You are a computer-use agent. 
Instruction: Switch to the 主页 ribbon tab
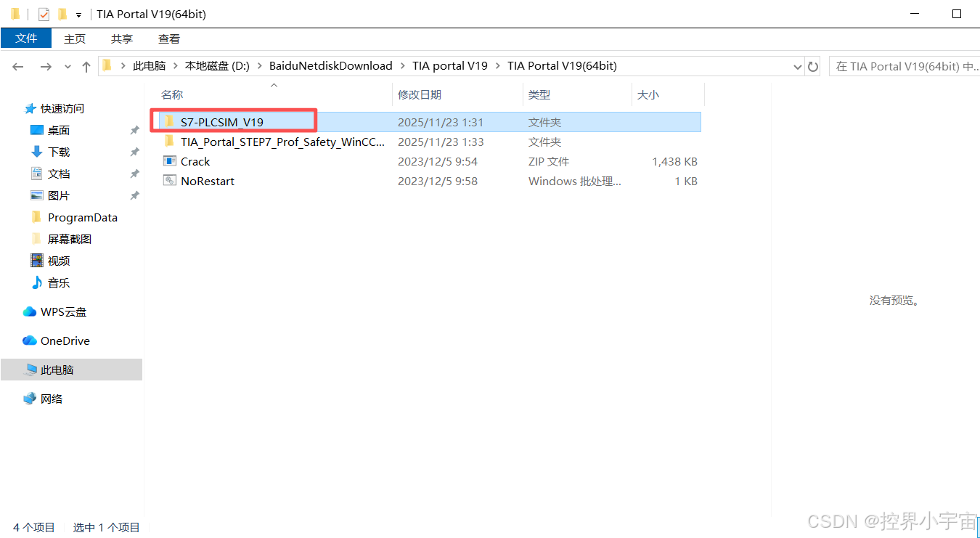click(75, 38)
